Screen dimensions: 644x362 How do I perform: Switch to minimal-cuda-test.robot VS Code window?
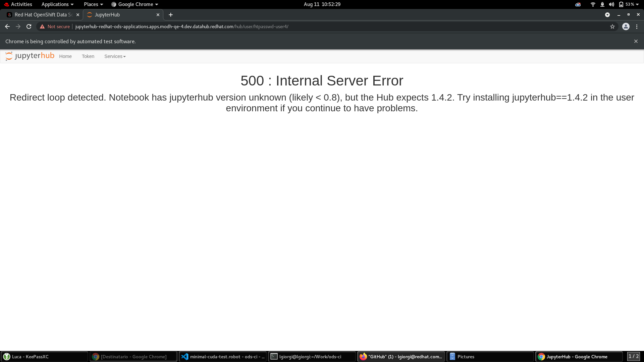pyautogui.click(x=223, y=357)
